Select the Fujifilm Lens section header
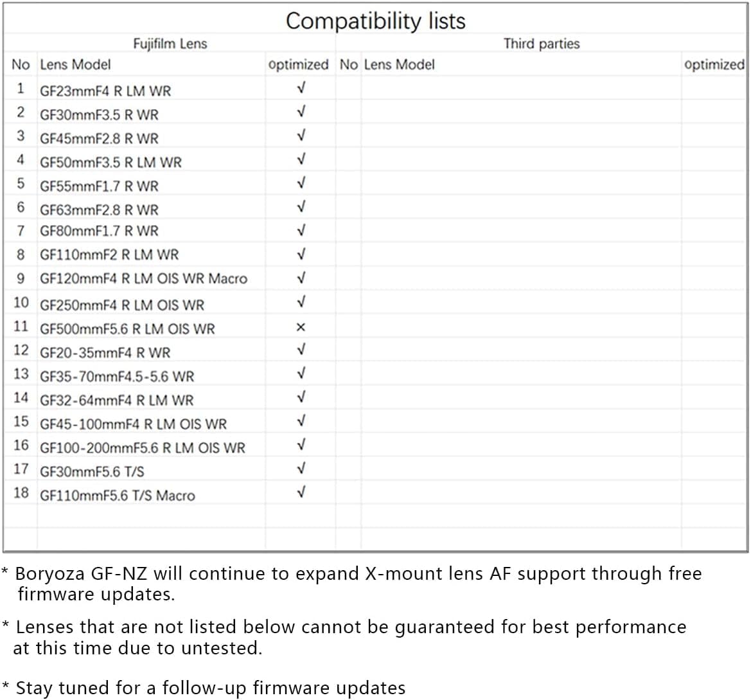 pos(170,44)
